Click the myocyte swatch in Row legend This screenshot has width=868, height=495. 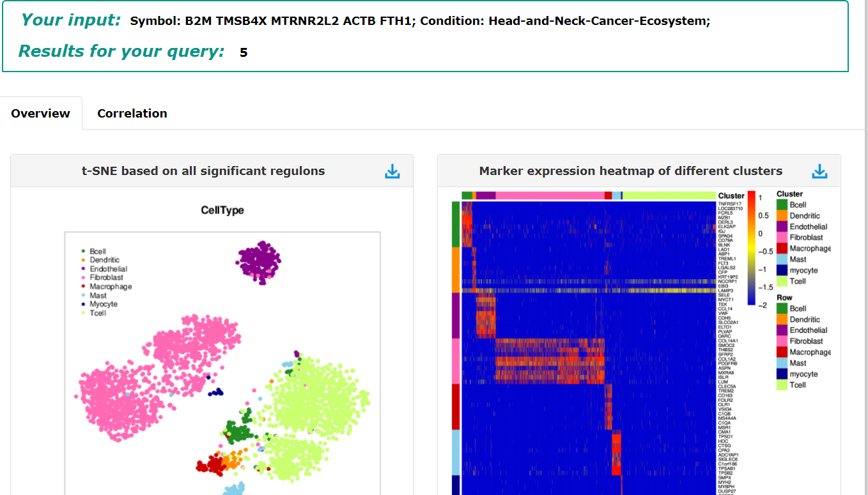[x=782, y=374]
